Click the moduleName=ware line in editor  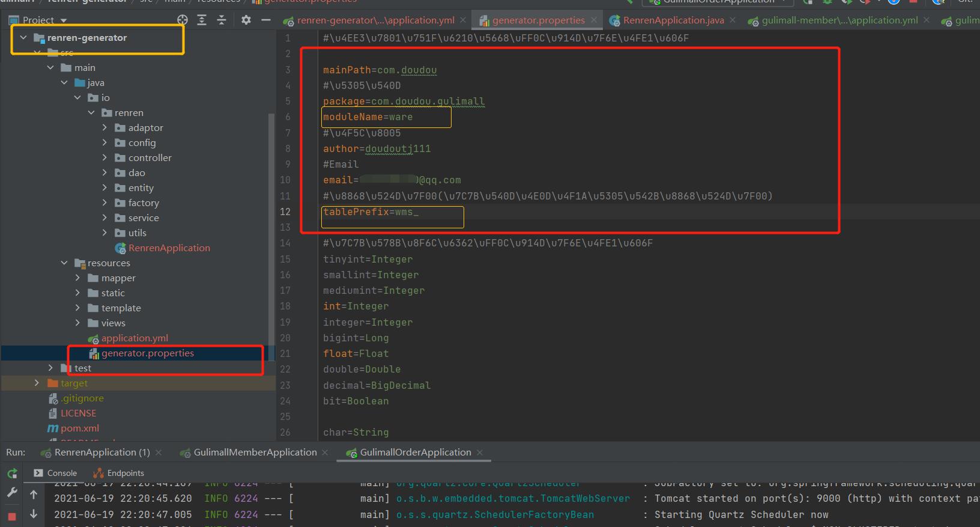click(367, 117)
